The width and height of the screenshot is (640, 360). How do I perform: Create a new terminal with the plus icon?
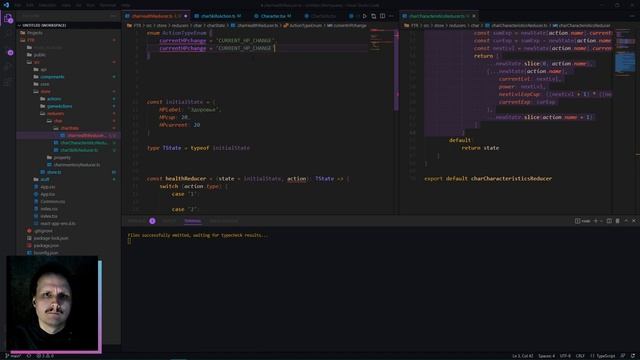click(x=596, y=221)
